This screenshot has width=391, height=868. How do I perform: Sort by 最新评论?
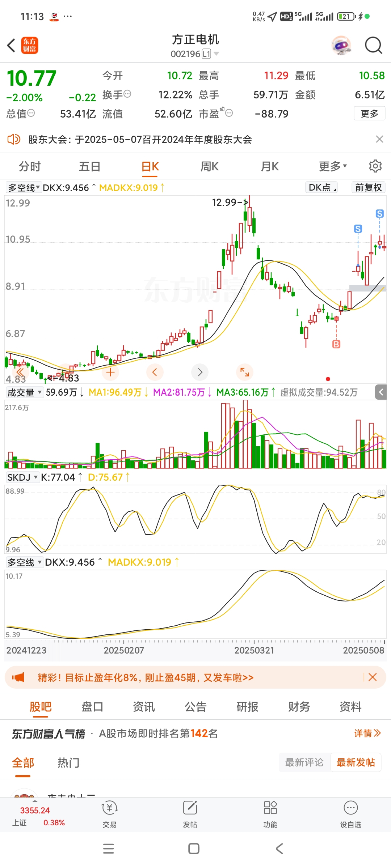coord(304,762)
